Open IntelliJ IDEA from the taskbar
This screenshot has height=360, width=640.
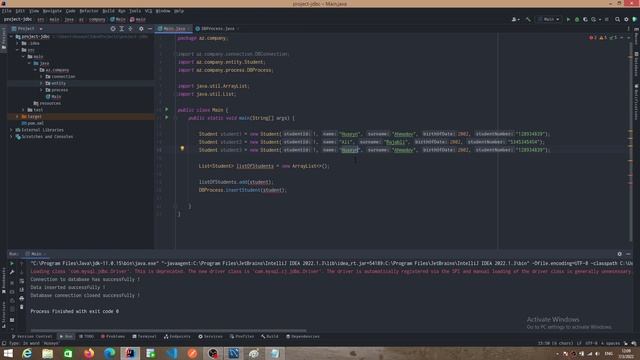130,353
